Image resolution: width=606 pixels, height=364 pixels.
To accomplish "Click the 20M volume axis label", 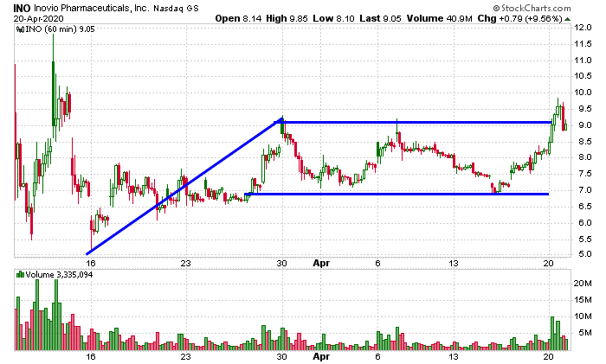I will [583, 284].
